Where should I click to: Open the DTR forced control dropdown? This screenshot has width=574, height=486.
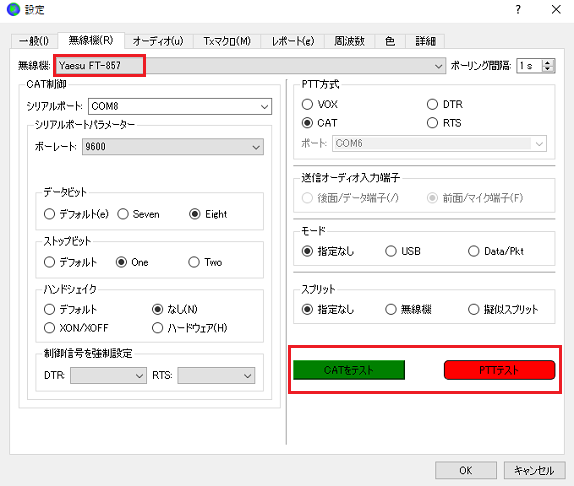(108, 375)
